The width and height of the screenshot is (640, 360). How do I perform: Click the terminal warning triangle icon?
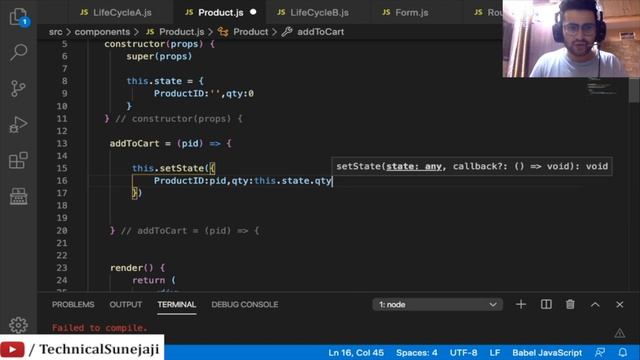coord(620,333)
